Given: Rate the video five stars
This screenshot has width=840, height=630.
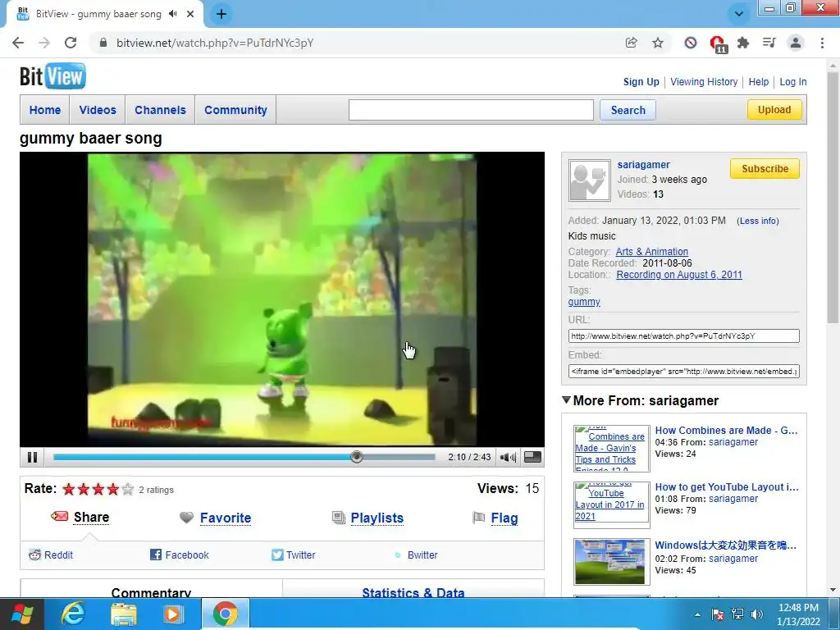Looking at the screenshot, I should pos(127,489).
